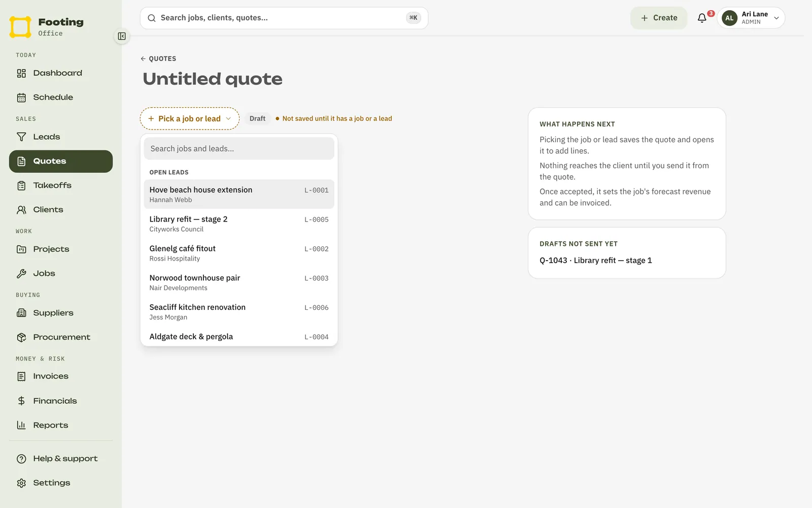Click the Search jobs and leads field
The image size is (812, 508).
[x=239, y=149]
